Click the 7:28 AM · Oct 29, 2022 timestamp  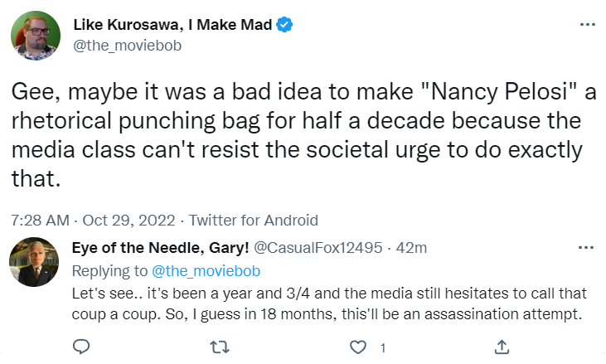93,220
